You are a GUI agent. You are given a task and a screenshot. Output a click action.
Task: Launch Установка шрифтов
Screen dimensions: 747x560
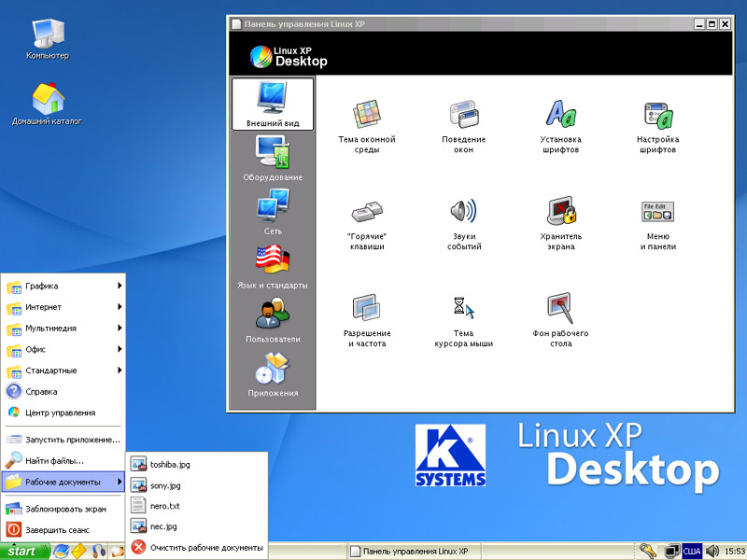(x=561, y=127)
